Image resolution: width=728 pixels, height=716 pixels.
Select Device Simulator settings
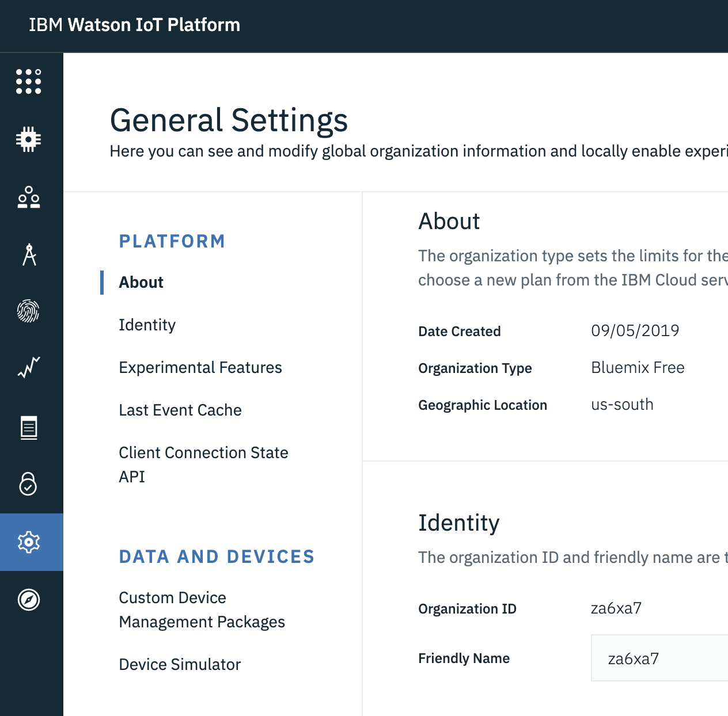click(x=179, y=665)
